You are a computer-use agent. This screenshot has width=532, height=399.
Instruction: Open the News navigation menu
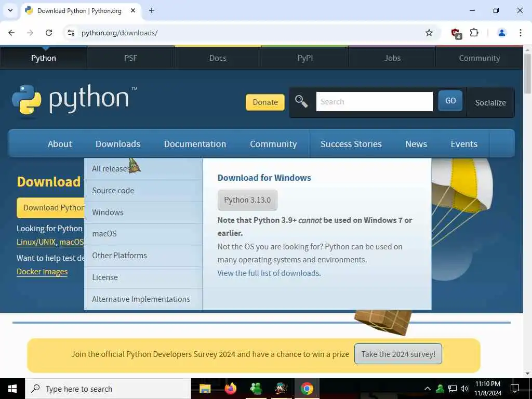[416, 144]
